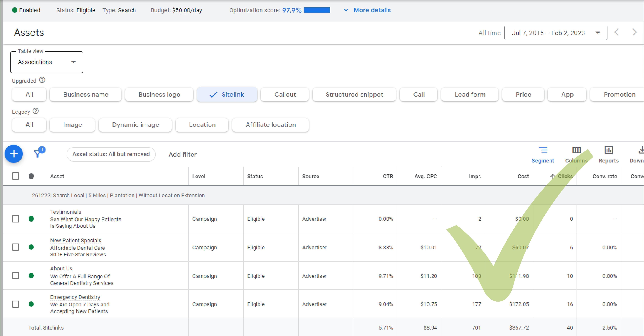Click the Add filter button
This screenshot has width=644, height=336.
point(182,155)
